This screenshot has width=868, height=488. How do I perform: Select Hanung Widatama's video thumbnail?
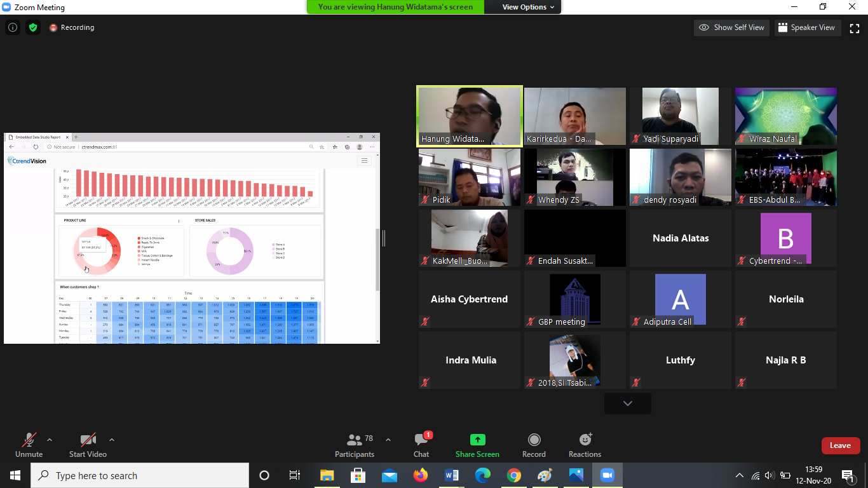[x=469, y=116]
